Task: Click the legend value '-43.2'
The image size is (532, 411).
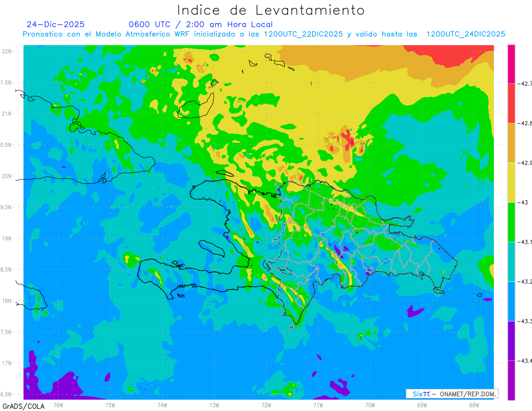Action: click(x=524, y=282)
